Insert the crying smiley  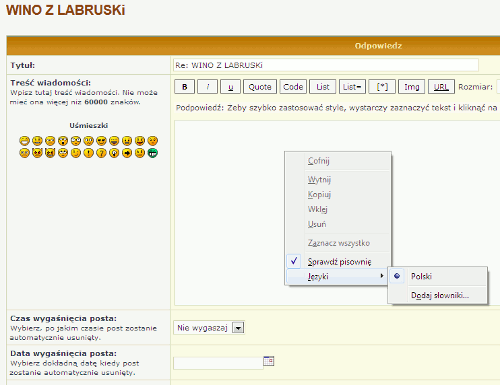(24, 153)
